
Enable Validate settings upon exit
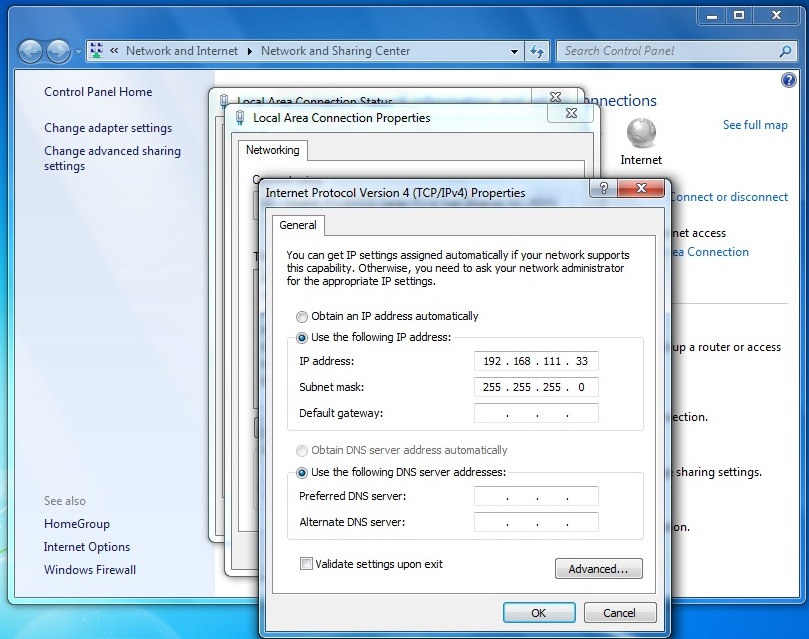[x=306, y=564]
